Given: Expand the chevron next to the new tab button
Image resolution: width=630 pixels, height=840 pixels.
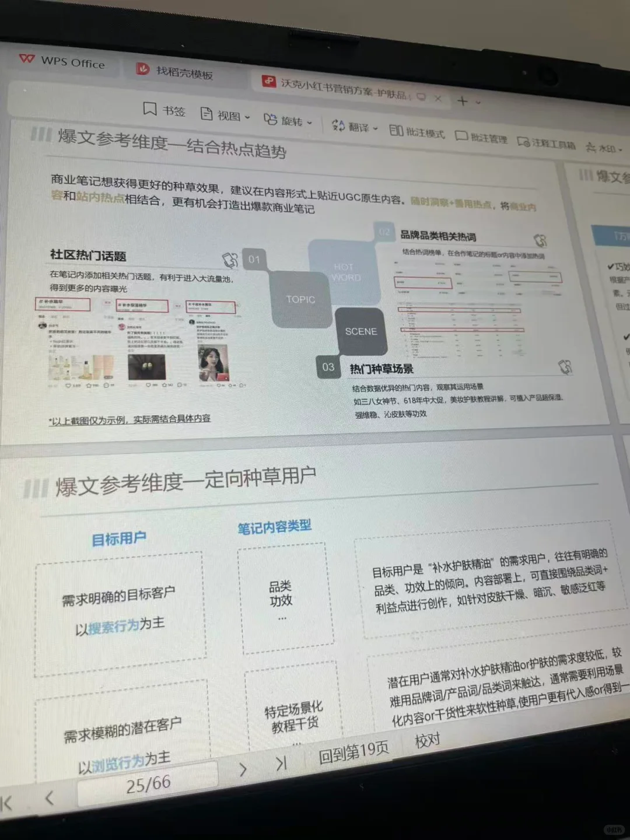Looking at the screenshot, I should coord(478,102).
